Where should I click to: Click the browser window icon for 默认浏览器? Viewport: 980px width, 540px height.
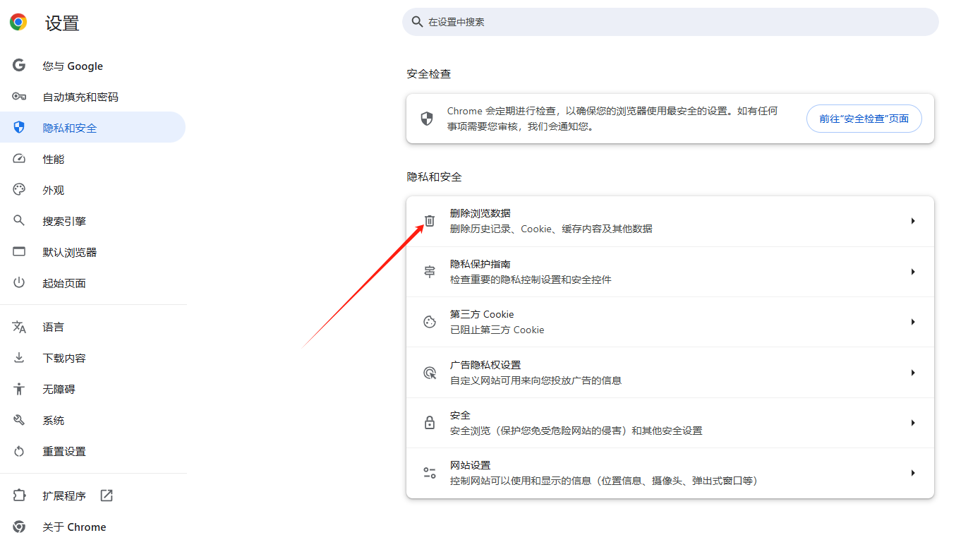coord(19,252)
